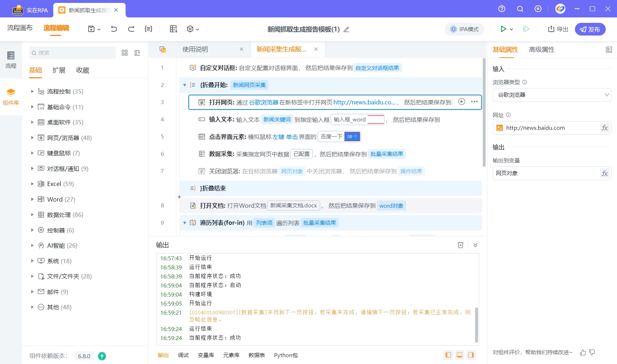The image size is (617, 364).
Task: Open more options dots on 打开网页 step
Action: 474,102
